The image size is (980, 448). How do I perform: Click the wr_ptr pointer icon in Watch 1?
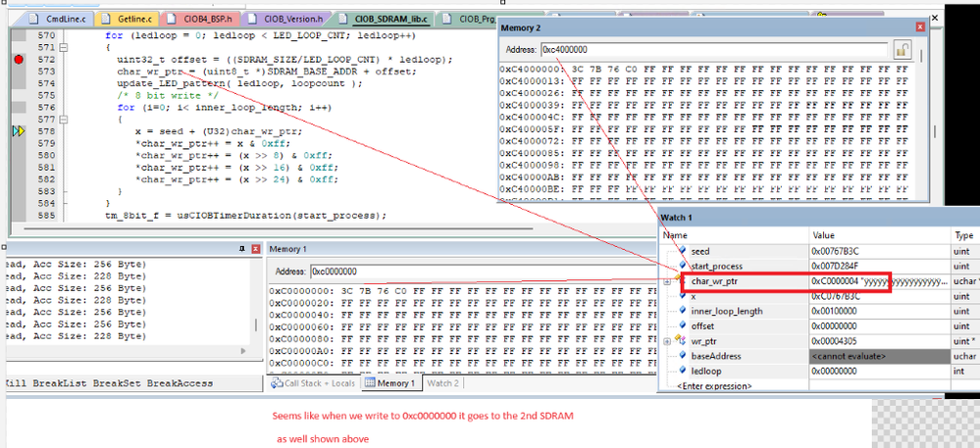(x=683, y=341)
